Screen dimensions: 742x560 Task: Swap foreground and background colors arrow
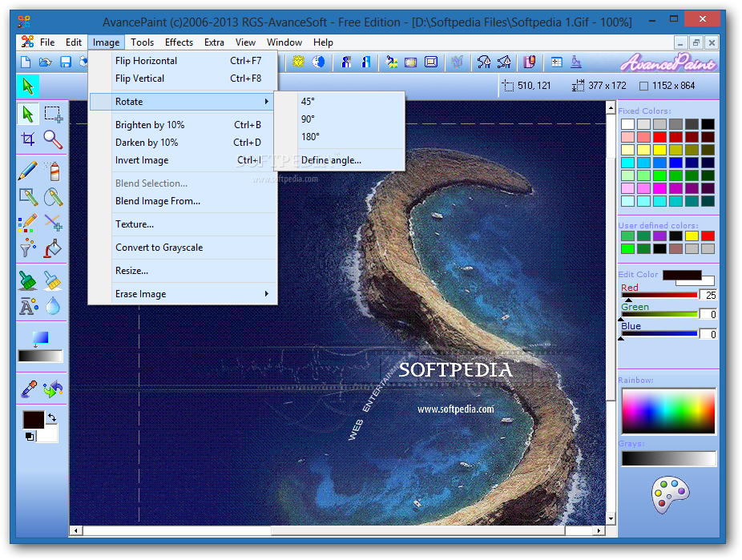[x=51, y=417]
